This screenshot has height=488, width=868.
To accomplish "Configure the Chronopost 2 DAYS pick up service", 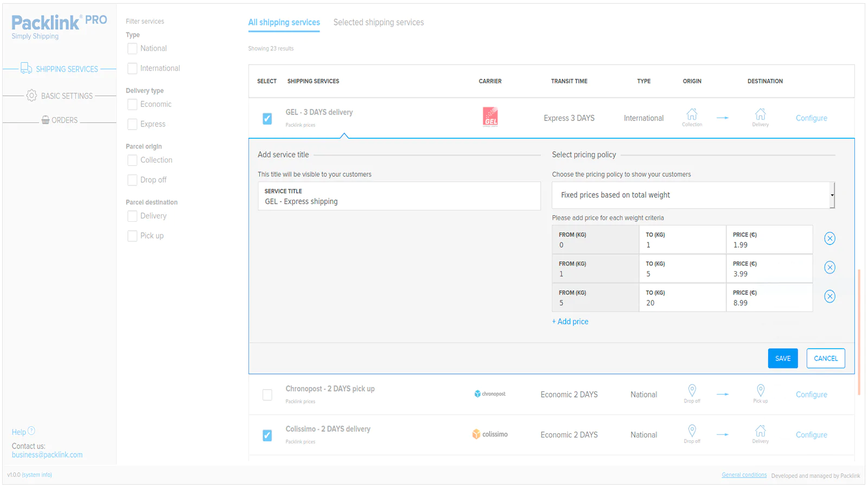I will 812,395.
